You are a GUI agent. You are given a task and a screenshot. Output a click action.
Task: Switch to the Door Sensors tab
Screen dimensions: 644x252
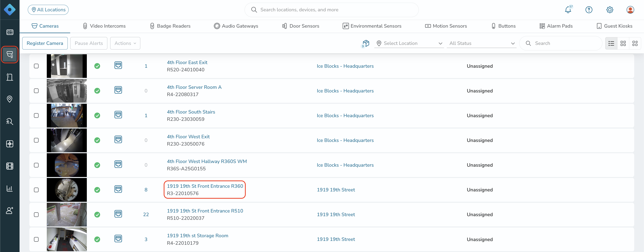tap(300, 26)
